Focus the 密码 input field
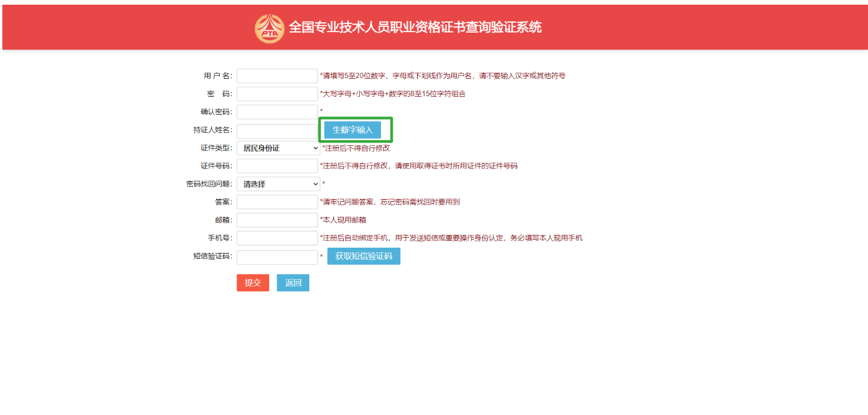Viewport: 868px width, 415px height. point(277,94)
